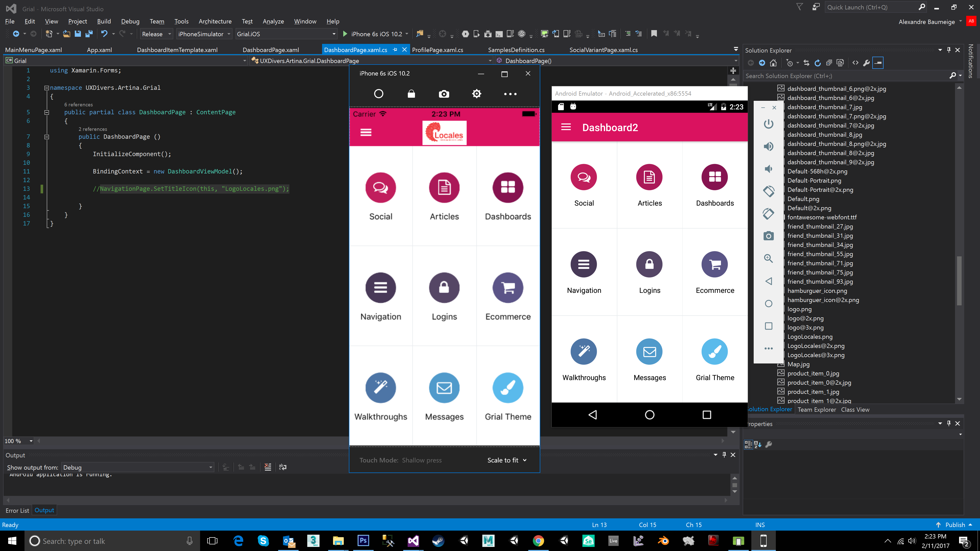Open the Team Explorer tab
The image size is (980, 551).
[x=816, y=409]
